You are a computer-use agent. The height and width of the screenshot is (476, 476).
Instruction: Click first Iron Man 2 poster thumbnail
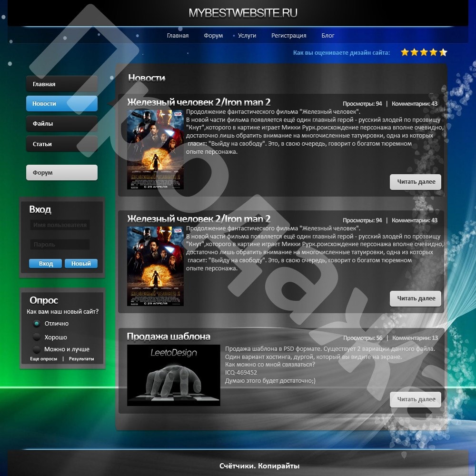tap(155, 149)
